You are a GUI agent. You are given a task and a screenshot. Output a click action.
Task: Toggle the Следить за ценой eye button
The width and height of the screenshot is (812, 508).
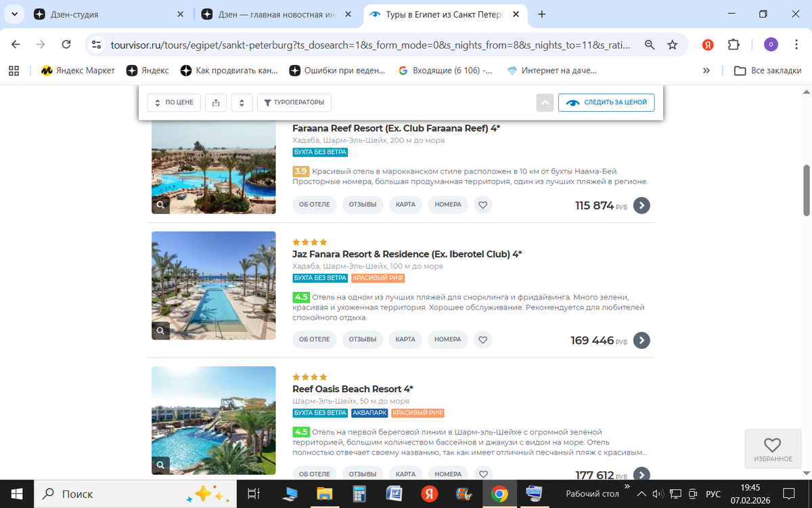[606, 103]
